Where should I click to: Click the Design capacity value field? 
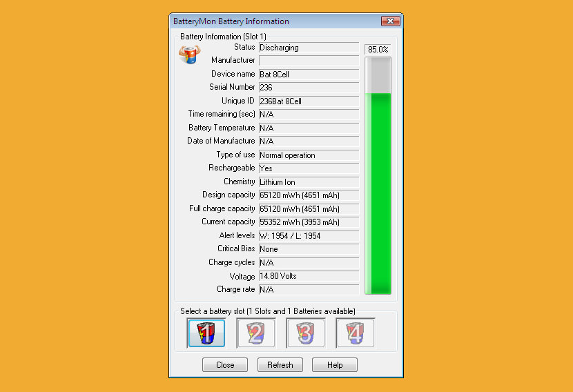pyautogui.click(x=309, y=195)
